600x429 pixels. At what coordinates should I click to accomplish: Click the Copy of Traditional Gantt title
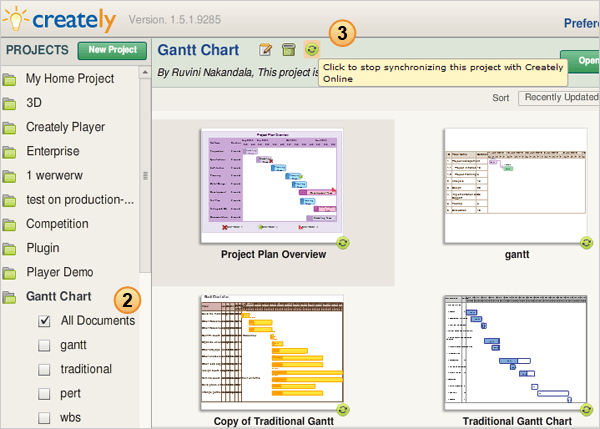coord(274,421)
